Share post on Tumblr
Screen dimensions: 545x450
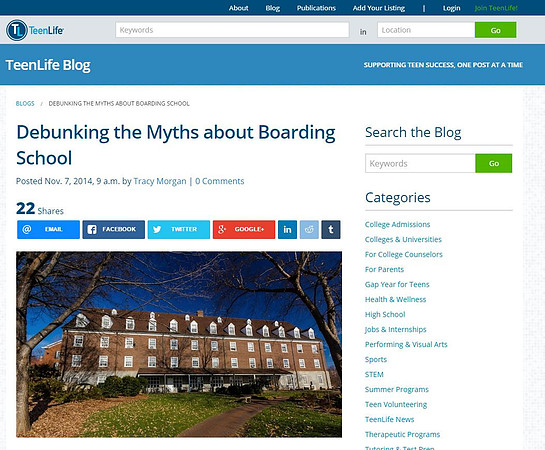tap(331, 229)
